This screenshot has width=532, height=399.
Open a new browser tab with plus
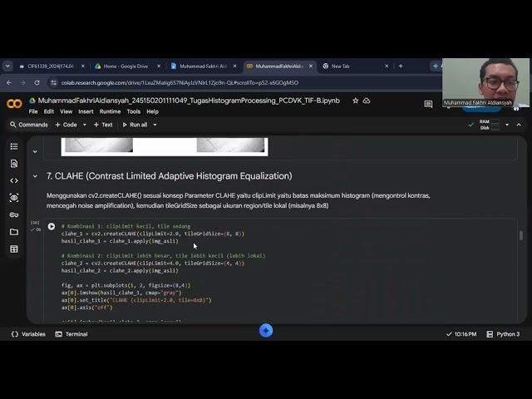[401, 66]
